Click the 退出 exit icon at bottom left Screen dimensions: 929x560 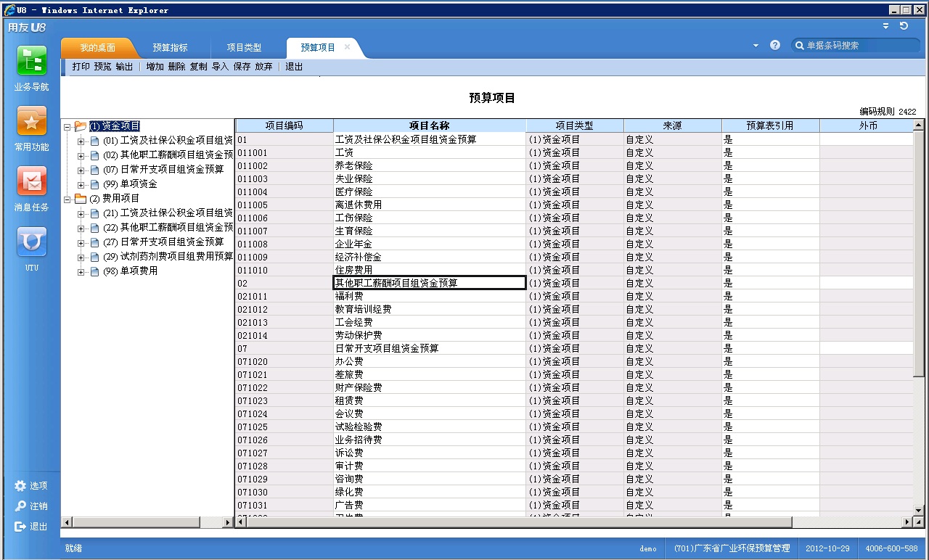20,527
